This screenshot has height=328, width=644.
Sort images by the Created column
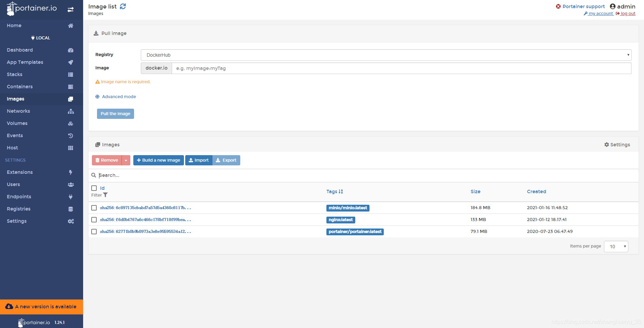tap(536, 192)
